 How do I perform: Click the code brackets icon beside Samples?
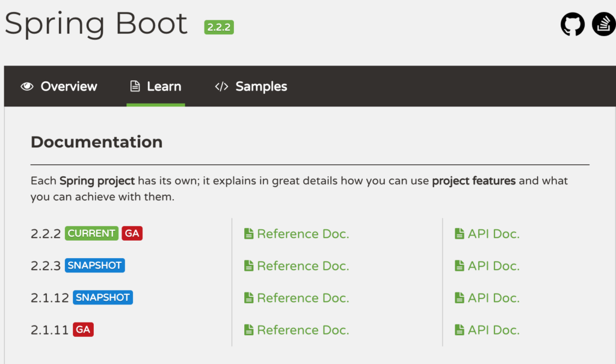221,87
